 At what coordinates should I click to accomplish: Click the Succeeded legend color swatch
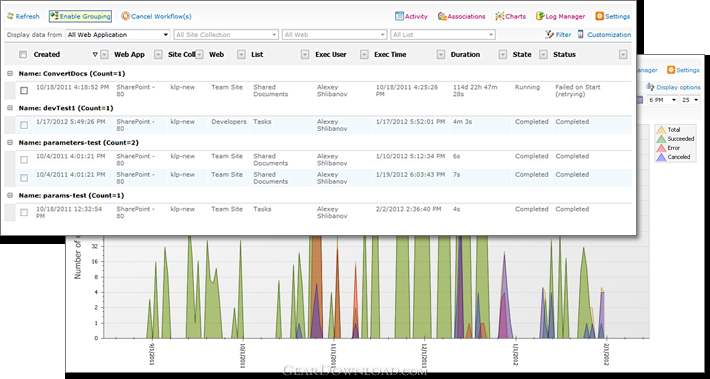pyautogui.click(x=661, y=139)
